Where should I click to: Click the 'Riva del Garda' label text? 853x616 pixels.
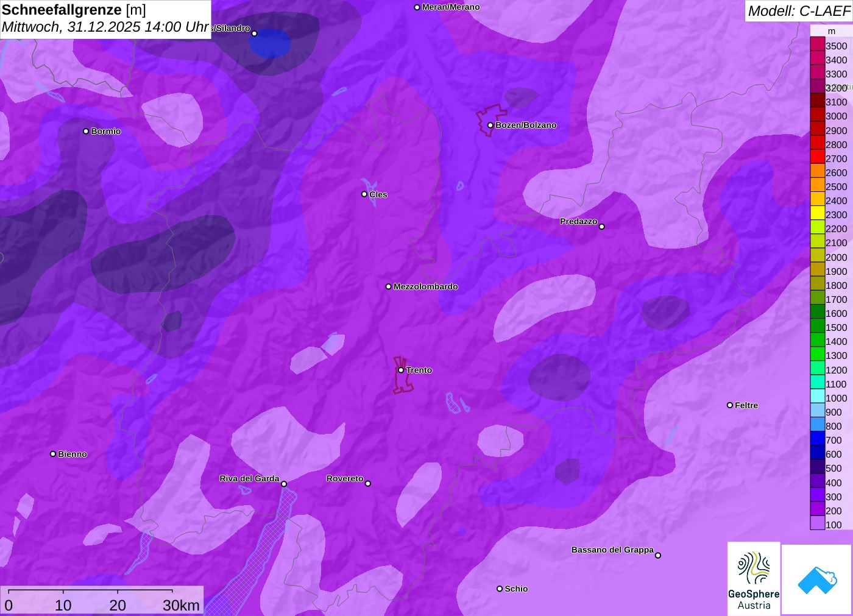pos(249,479)
